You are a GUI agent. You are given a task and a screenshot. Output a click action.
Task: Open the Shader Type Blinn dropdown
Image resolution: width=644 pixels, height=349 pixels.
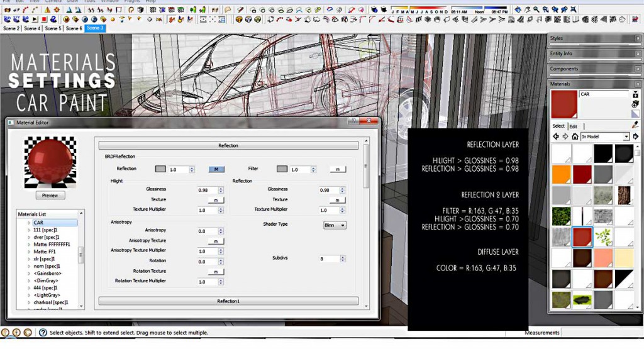tap(335, 225)
